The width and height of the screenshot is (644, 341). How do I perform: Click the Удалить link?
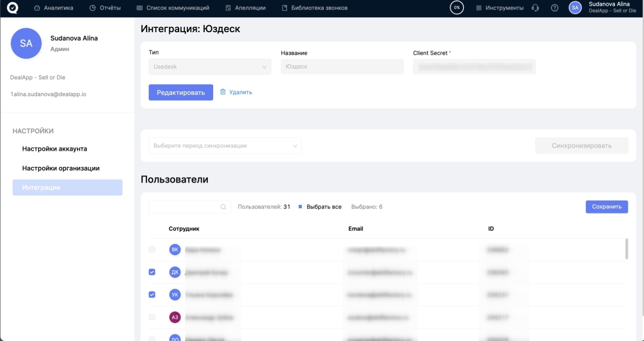(x=236, y=92)
